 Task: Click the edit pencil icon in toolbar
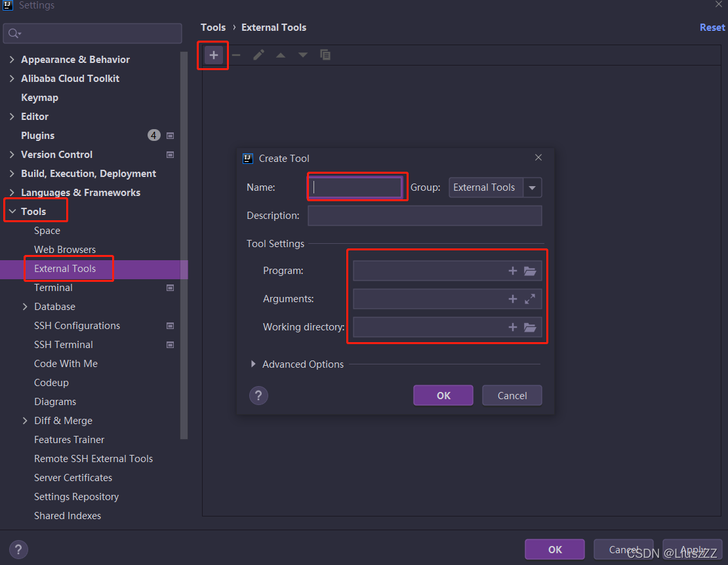(258, 55)
